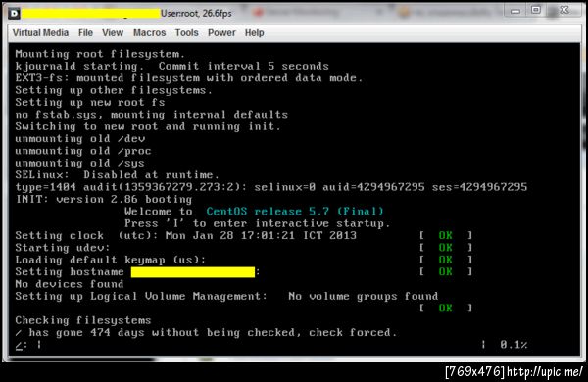Click 'unmounting old /proc' line

[83, 151]
